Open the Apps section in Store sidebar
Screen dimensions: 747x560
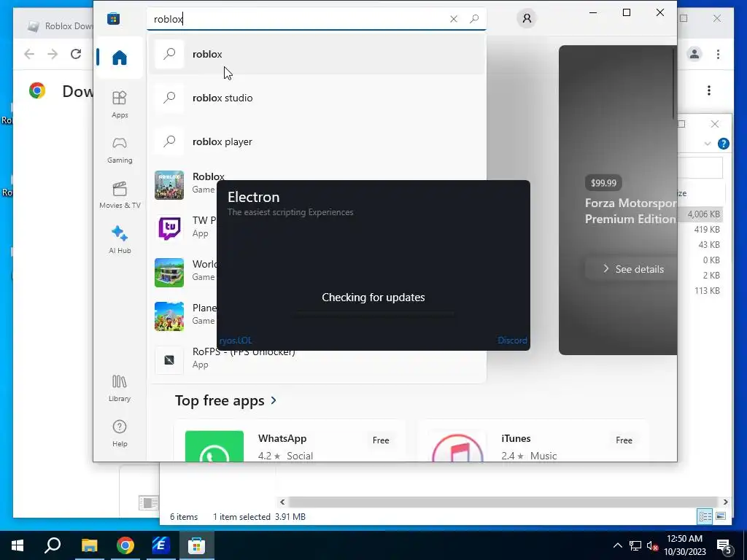(120, 104)
